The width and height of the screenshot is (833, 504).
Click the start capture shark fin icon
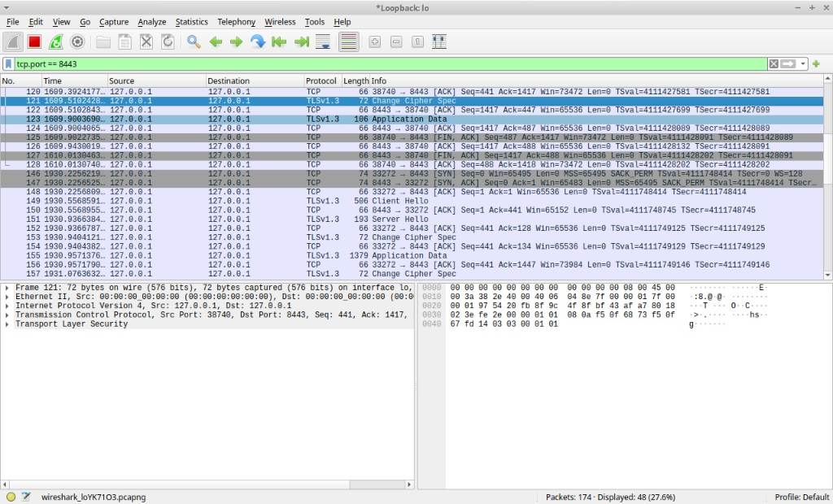point(13,42)
